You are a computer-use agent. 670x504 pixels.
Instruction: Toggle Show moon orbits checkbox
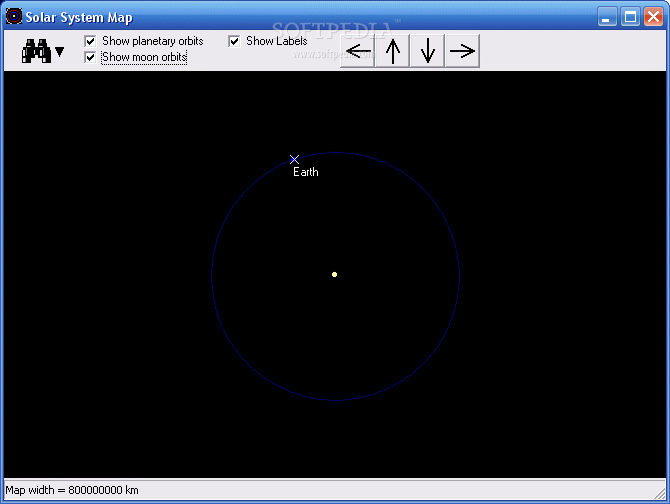click(x=90, y=57)
